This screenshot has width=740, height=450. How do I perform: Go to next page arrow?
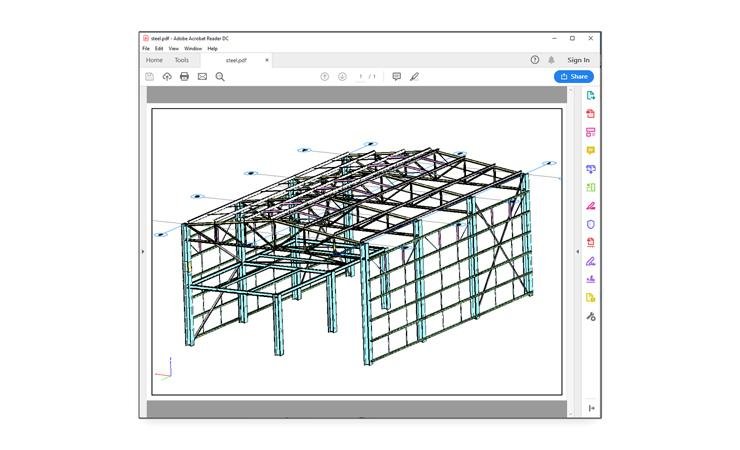(342, 76)
